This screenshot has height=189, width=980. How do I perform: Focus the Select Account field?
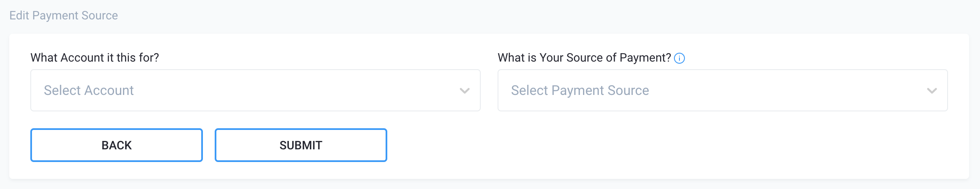pos(256,90)
